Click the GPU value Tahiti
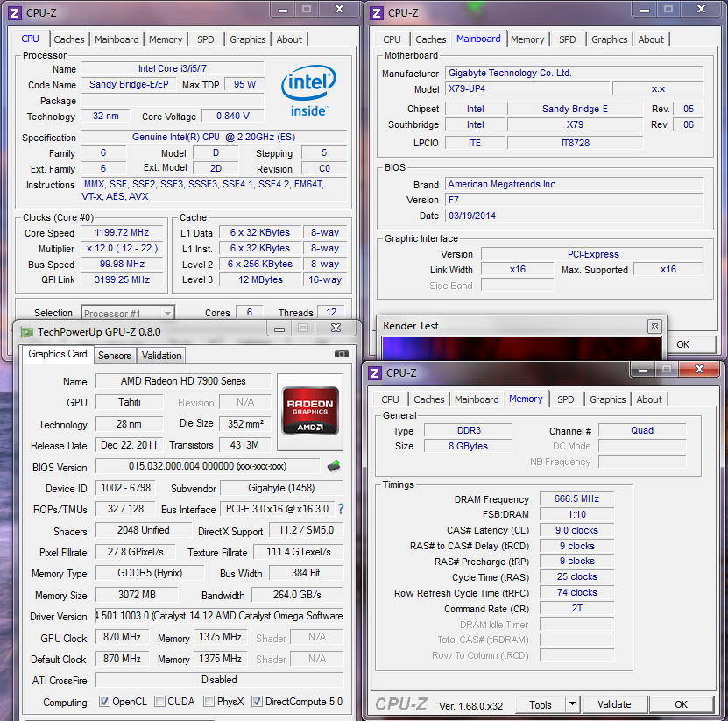 pos(129,402)
